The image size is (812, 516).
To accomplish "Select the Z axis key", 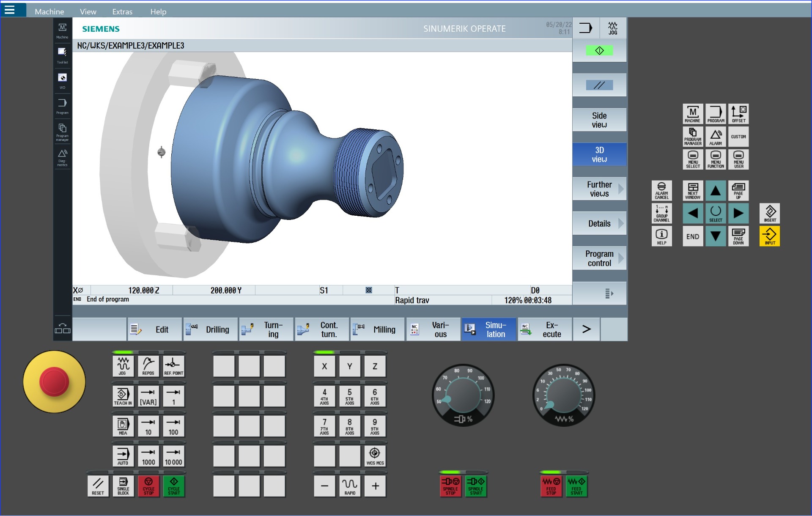I will [375, 366].
